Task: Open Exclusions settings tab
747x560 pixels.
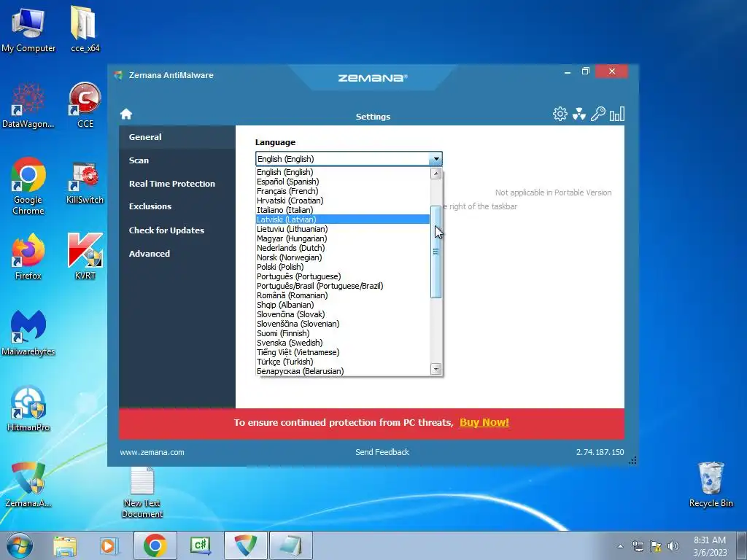Action: pos(177,206)
